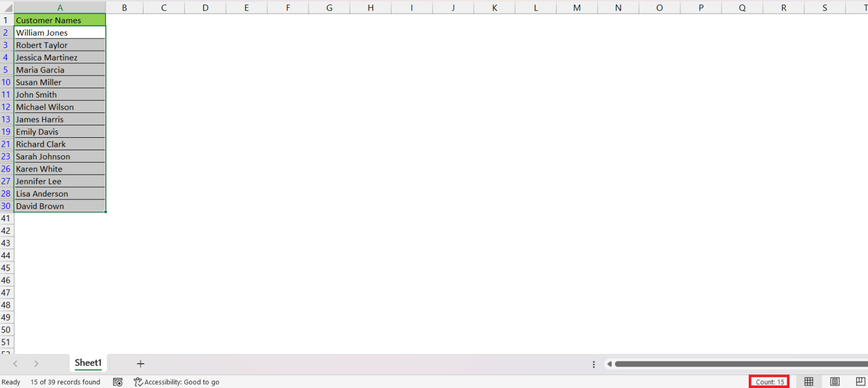868x388 pixels.
Task: Add a new sheet with plus icon
Action: 141,364
